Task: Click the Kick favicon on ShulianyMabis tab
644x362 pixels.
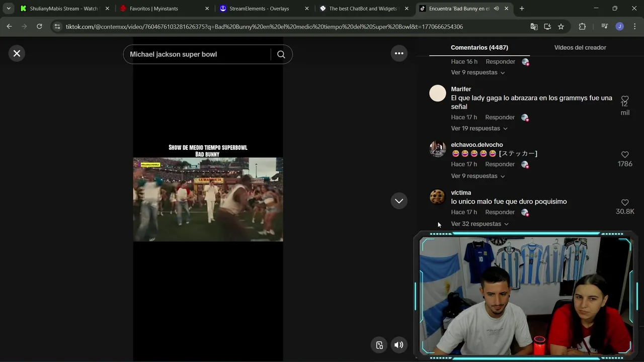Action: 23,9
